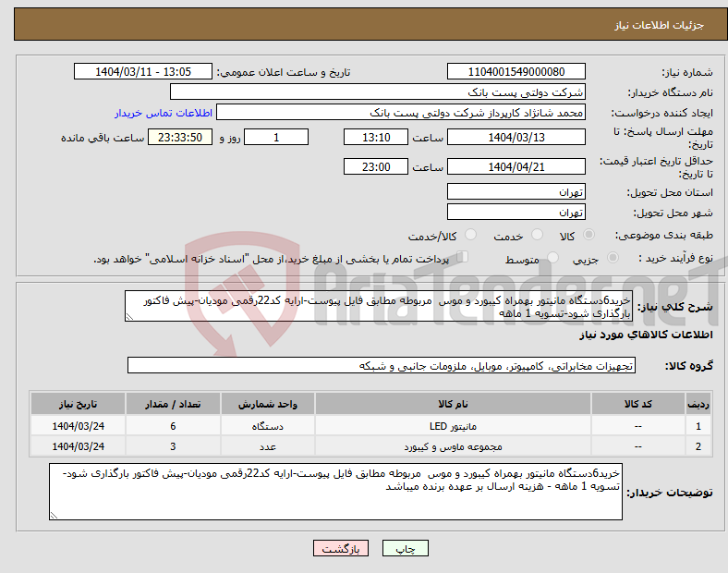Toggle Islamic treasury bonds payment checkbox
Screen dimensions: 728x573
(x=463, y=257)
